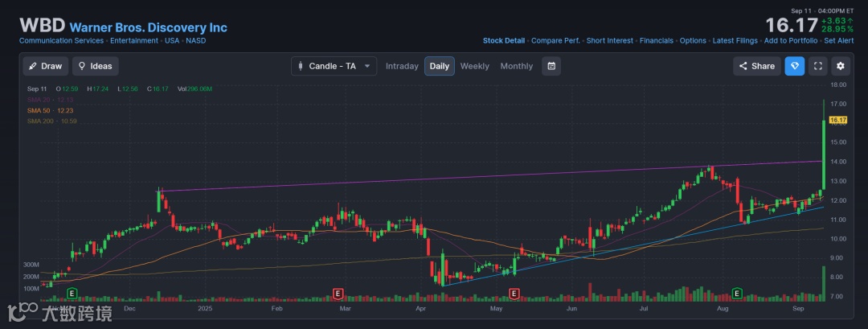Open Entertainment industry link
Viewport: 868px width, 329px height.
coord(134,40)
